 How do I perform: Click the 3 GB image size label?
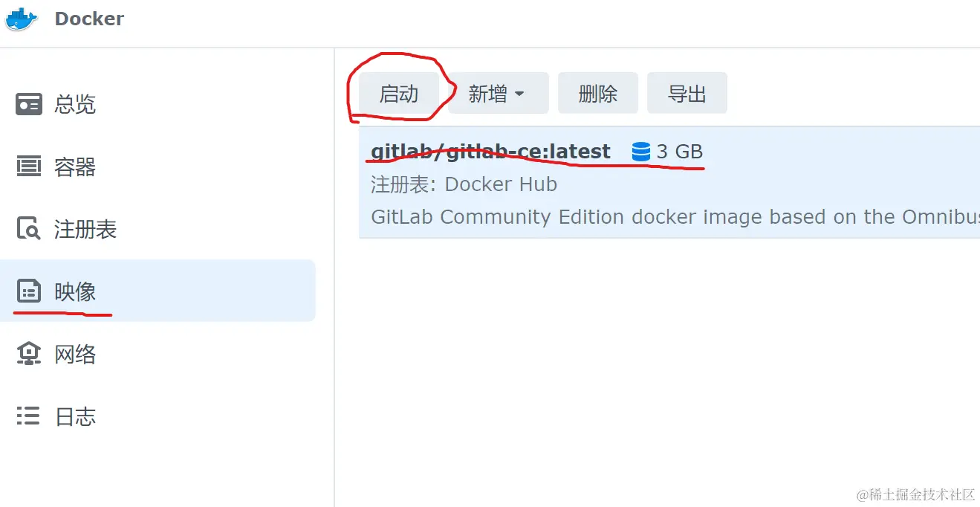pyautogui.click(x=680, y=152)
